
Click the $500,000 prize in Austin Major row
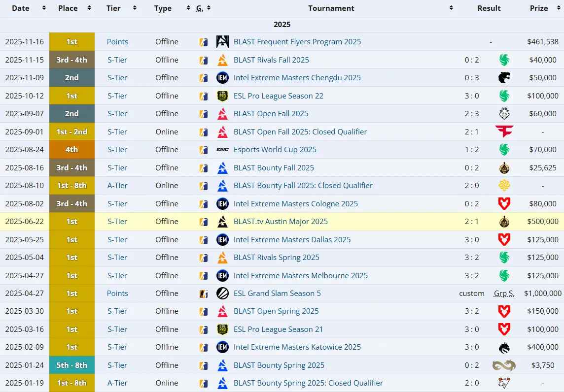543,221
